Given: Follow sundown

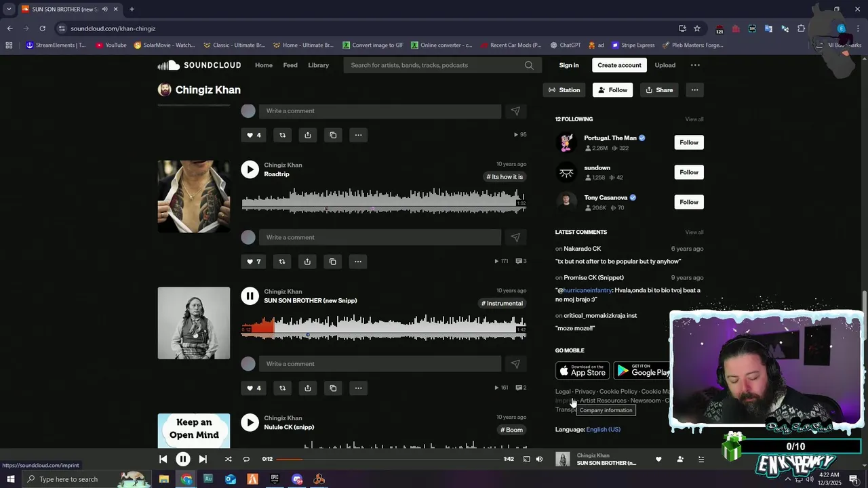Looking at the screenshot, I should pos(689,172).
